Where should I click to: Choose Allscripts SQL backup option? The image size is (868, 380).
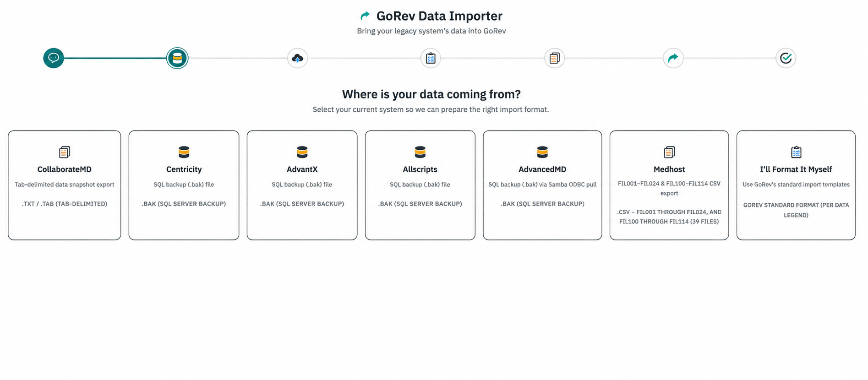pyautogui.click(x=420, y=185)
